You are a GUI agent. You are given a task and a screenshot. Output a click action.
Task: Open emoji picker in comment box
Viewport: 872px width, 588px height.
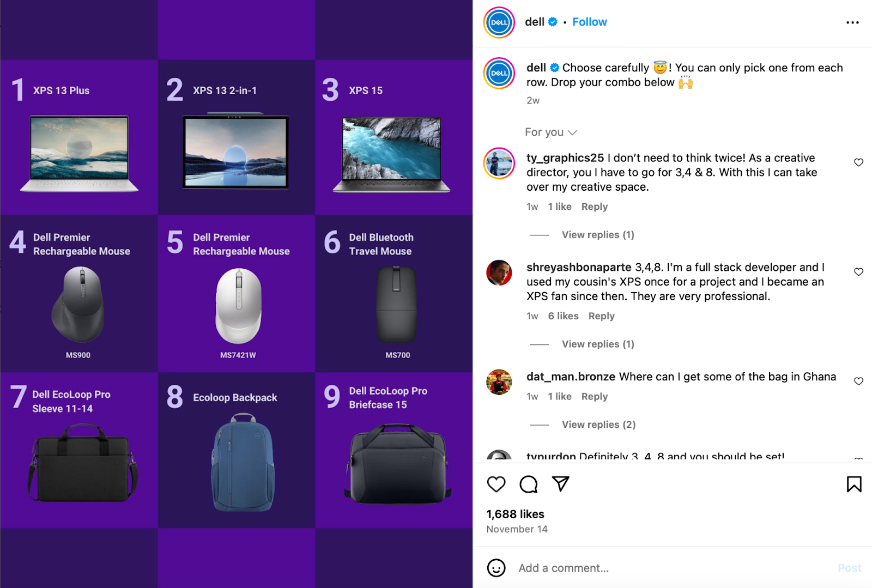point(496,568)
